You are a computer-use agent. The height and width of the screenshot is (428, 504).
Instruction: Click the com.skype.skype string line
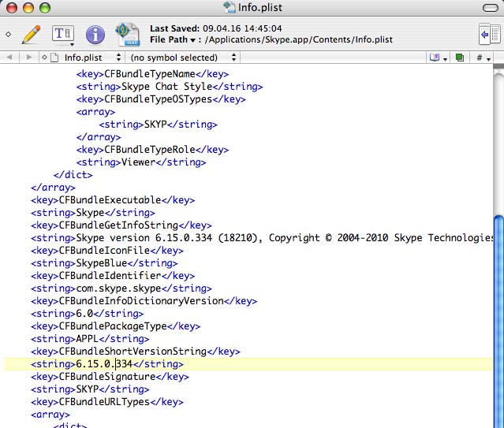[121, 288]
